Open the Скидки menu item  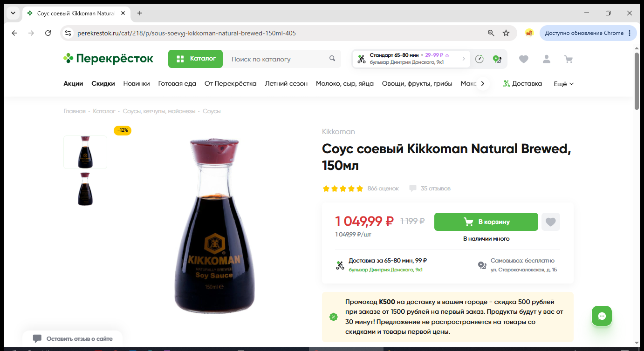103,84
